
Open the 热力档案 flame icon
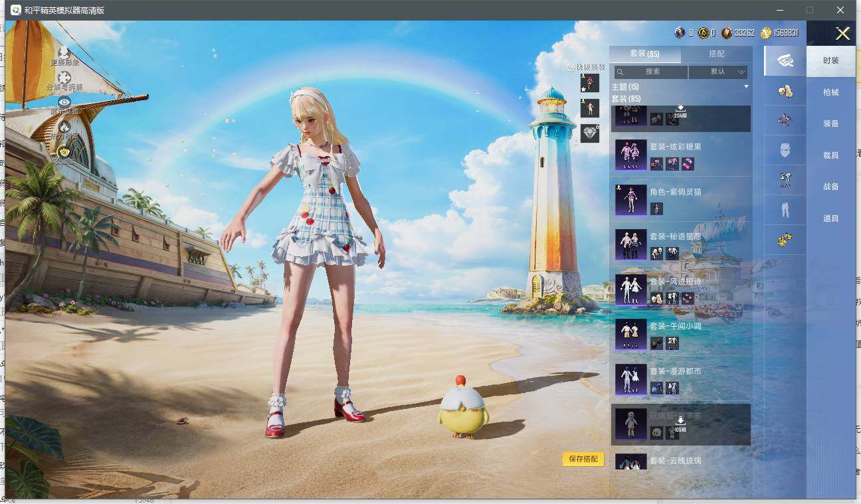click(64, 126)
